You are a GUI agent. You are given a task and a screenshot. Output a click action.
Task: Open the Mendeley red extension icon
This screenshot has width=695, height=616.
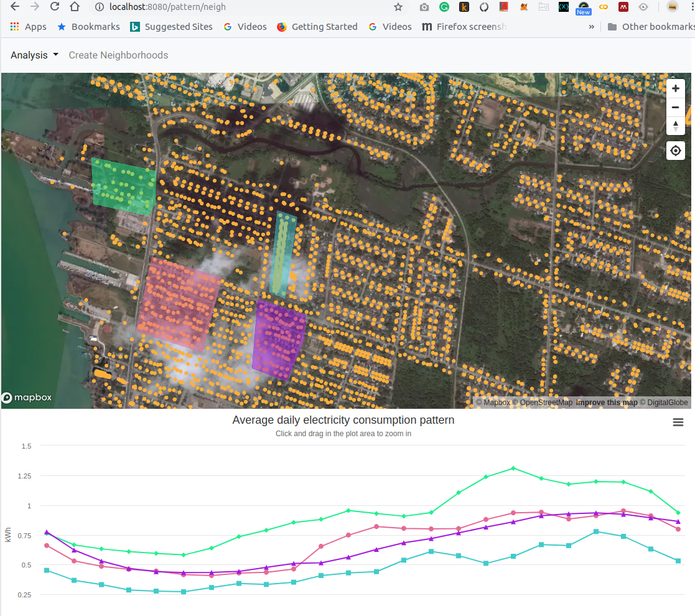pos(623,7)
